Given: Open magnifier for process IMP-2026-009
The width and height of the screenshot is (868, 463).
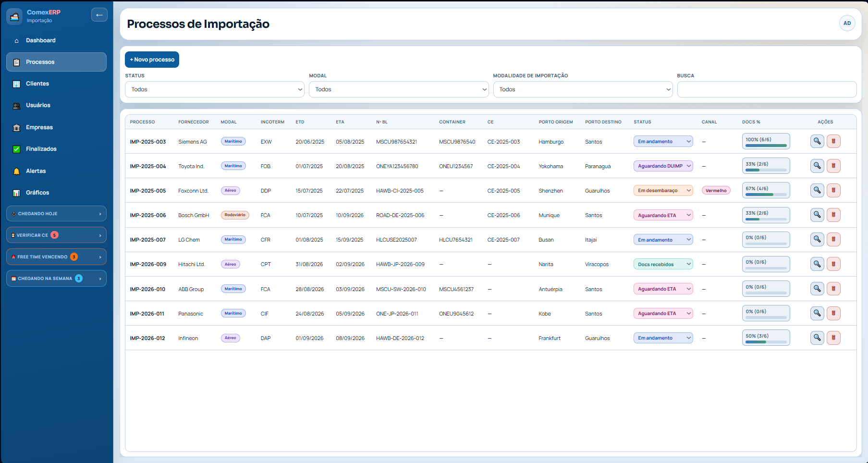Looking at the screenshot, I should tap(817, 264).
